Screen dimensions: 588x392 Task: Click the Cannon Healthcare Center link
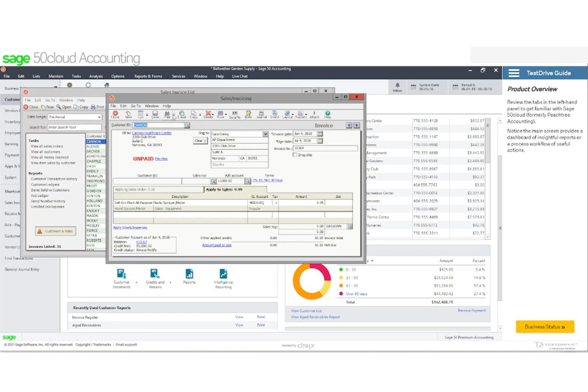tap(152, 133)
